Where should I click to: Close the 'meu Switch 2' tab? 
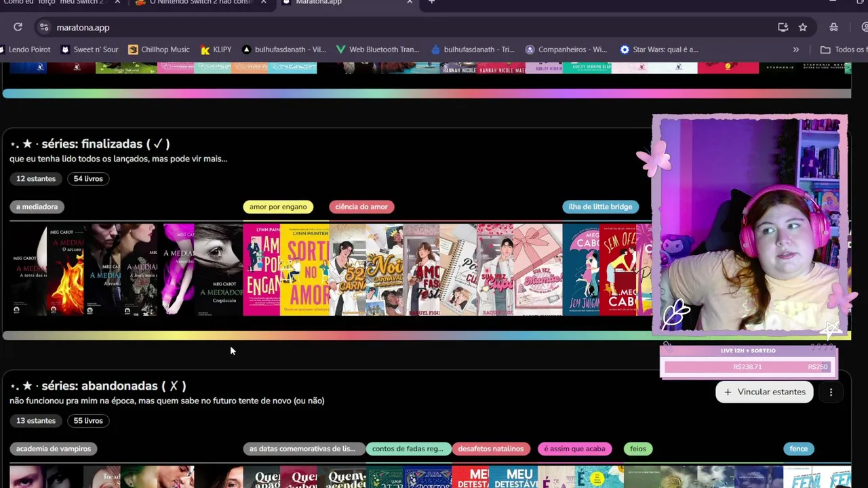click(117, 2)
